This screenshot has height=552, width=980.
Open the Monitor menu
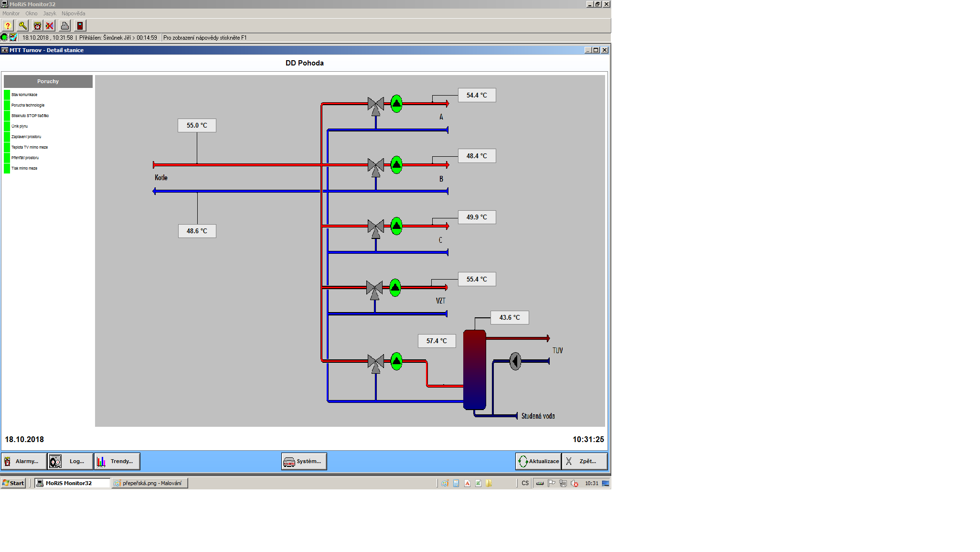click(x=11, y=13)
